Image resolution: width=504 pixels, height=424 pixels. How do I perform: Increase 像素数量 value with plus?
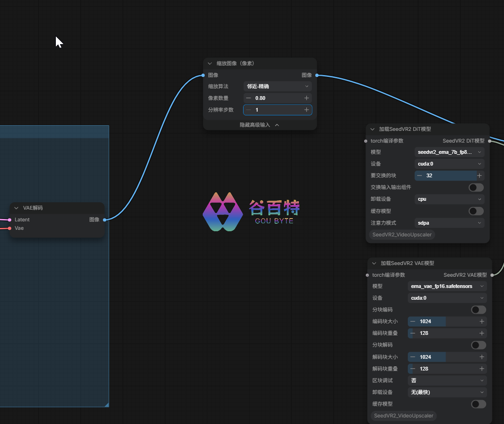306,98
